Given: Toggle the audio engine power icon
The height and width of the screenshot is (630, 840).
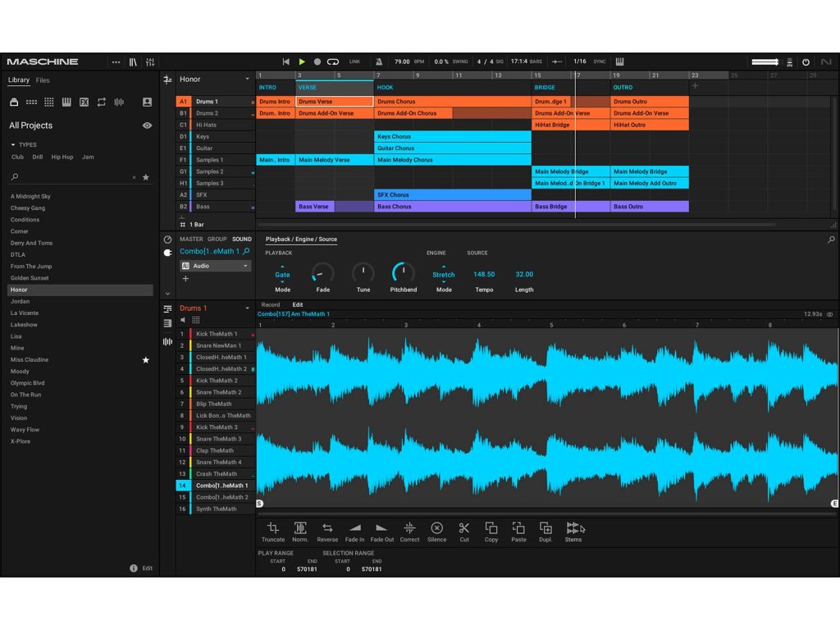Looking at the screenshot, I should click(806, 62).
